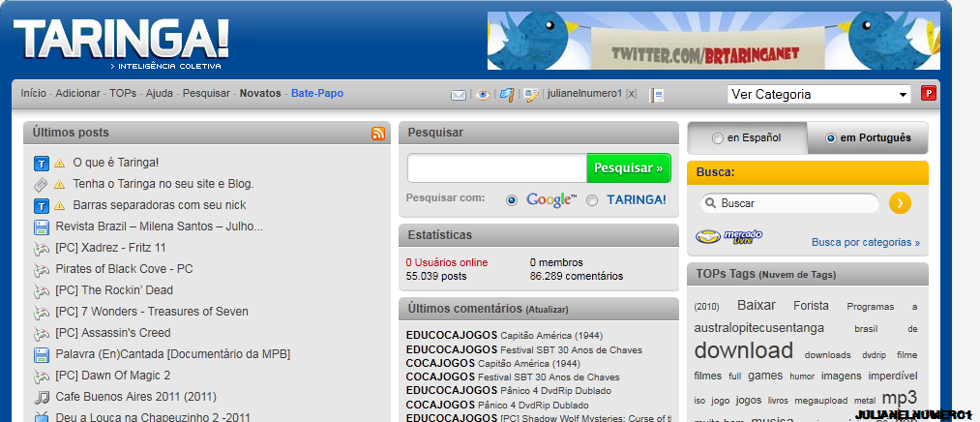
Task: Open the Cafe Buenos Aires 2011 post
Action: coord(135,397)
